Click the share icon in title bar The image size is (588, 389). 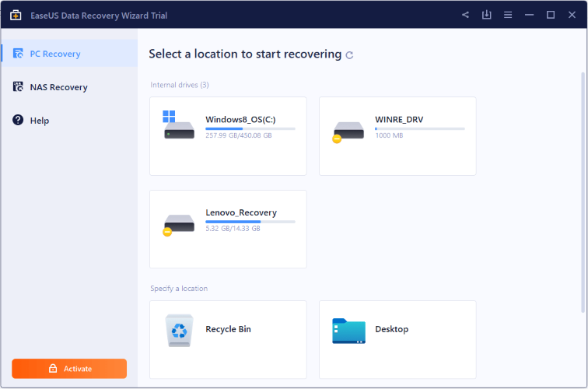pyautogui.click(x=465, y=15)
